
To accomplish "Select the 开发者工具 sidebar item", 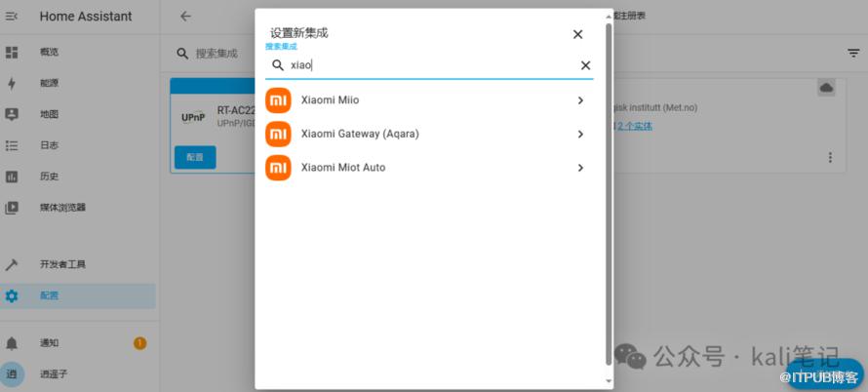I will click(x=77, y=264).
